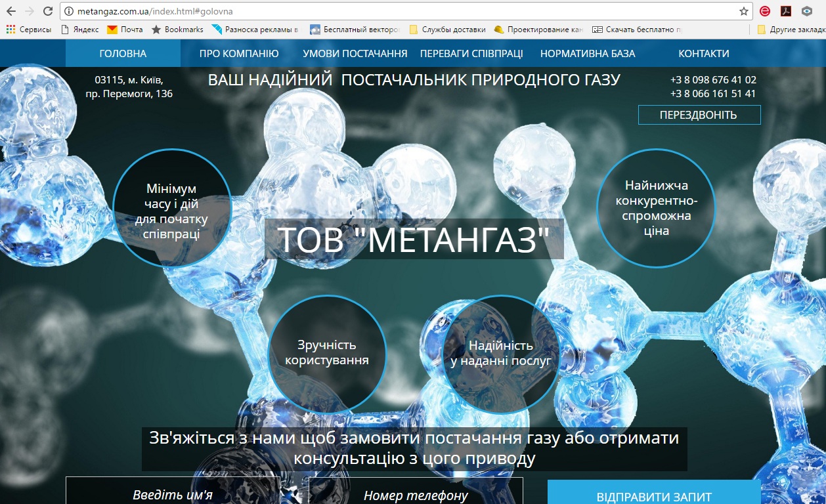Select the ГОЛОВНА menu item
826x504 pixels.
coord(123,53)
